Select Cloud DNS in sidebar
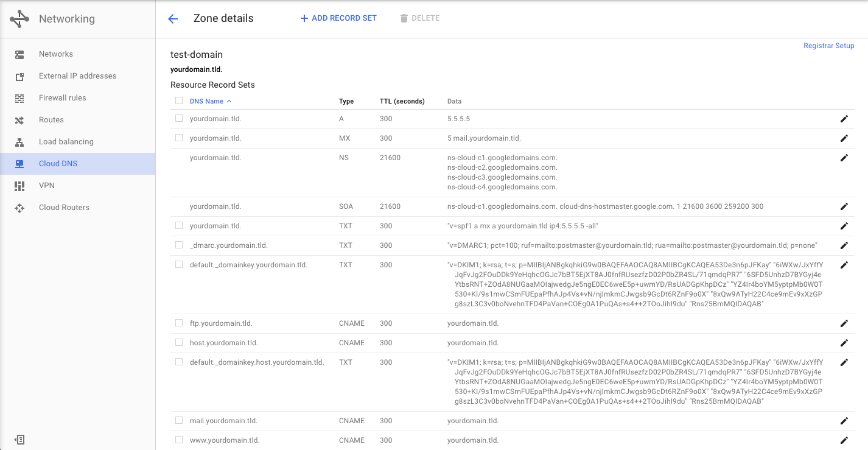Viewport: 868px width, 450px height. 77,164
